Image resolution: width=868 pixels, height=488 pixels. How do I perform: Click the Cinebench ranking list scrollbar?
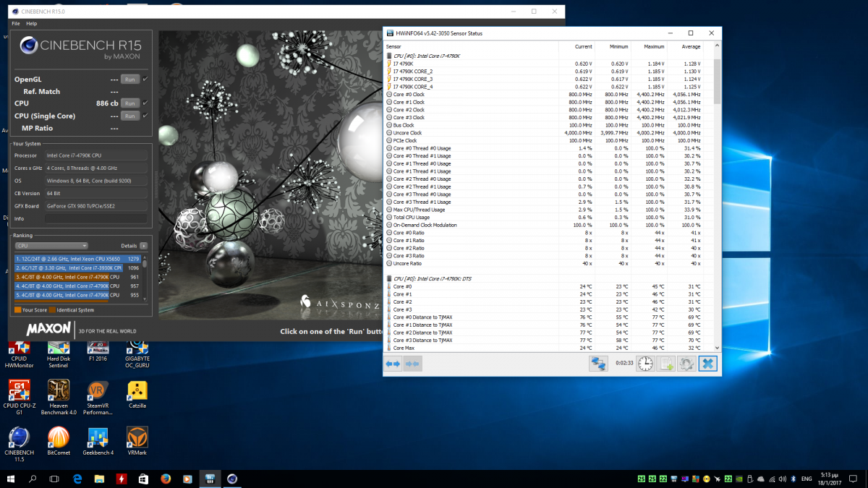click(145, 277)
